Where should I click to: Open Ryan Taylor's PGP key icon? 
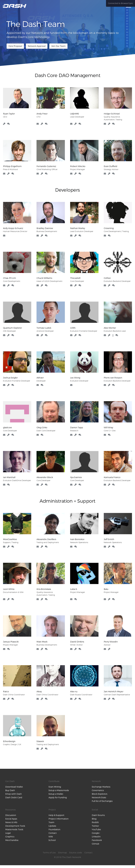pyautogui.click(x=4, y=124)
